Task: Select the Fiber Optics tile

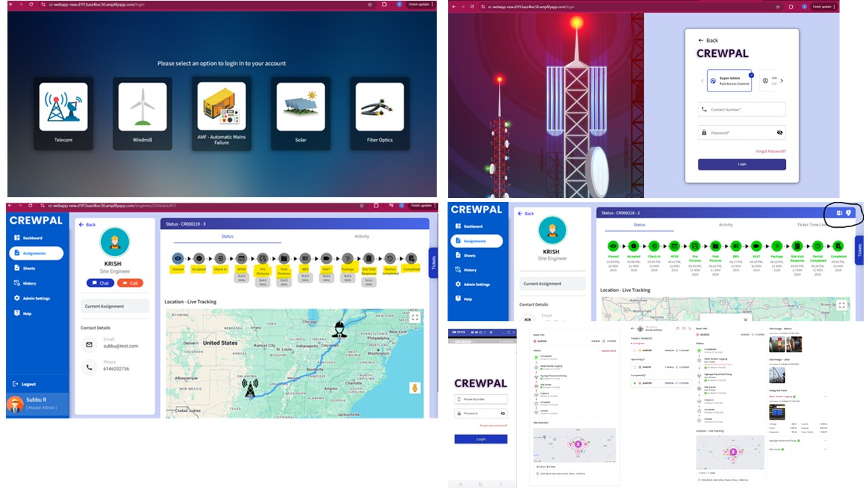Action: [x=380, y=112]
